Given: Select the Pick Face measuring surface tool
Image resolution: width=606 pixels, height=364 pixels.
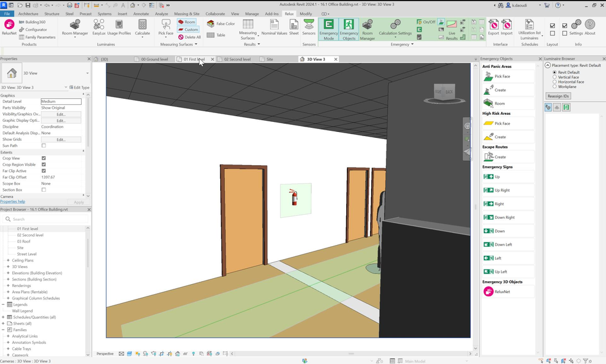Looking at the screenshot, I should [166, 27].
